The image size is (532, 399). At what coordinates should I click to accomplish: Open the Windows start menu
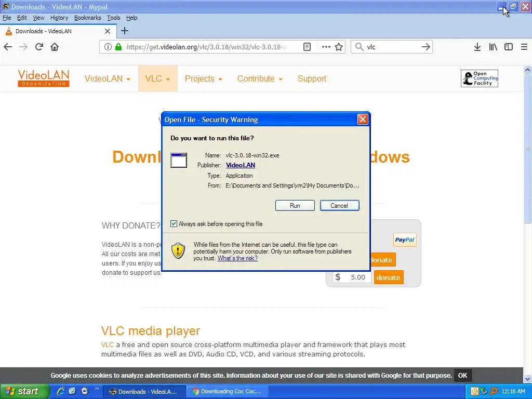(x=24, y=391)
